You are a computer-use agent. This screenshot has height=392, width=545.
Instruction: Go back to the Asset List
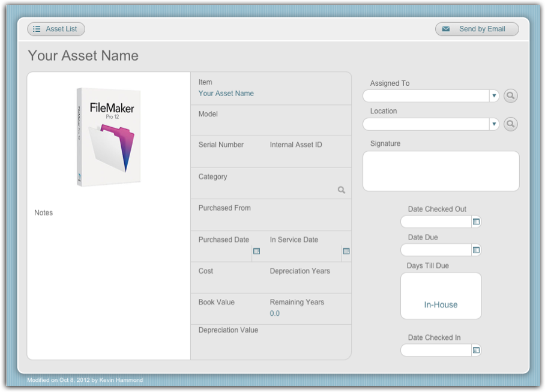pyautogui.click(x=56, y=28)
